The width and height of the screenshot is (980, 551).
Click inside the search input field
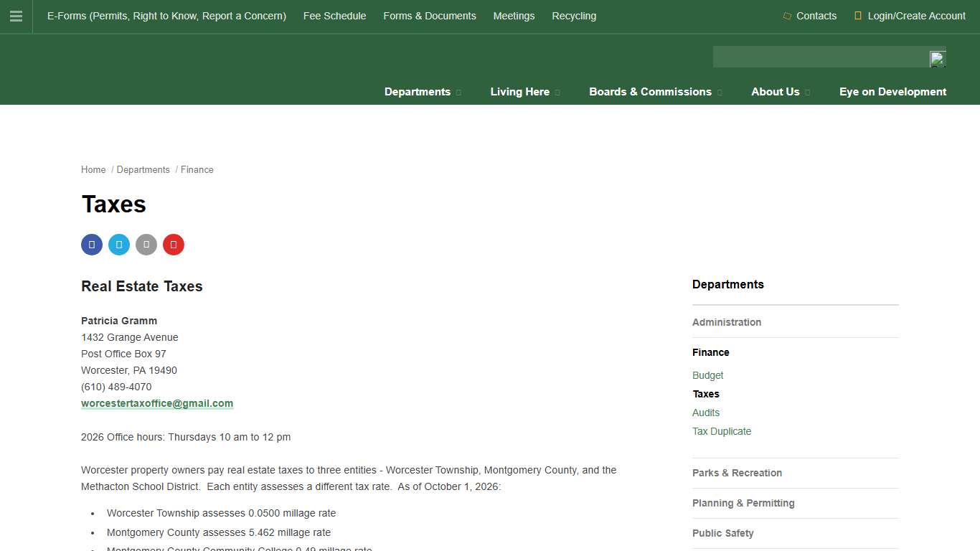point(818,57)
